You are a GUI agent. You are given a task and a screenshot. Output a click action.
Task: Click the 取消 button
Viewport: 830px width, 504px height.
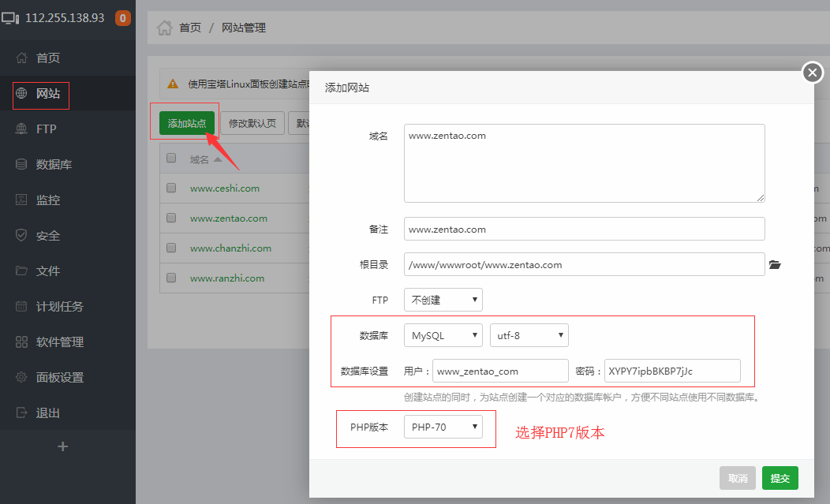point(738,478)
